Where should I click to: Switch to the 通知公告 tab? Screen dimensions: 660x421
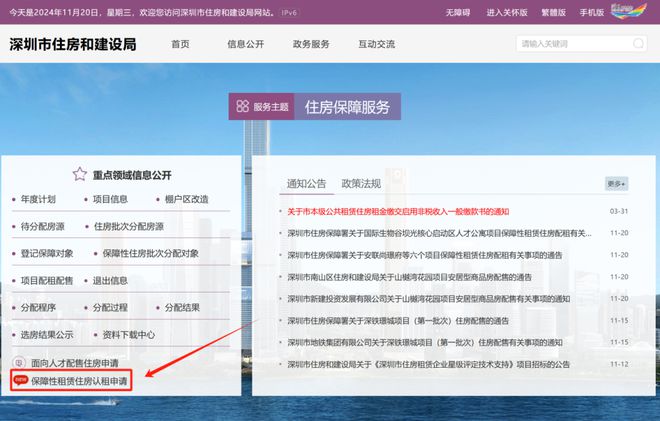pos(306,184)
